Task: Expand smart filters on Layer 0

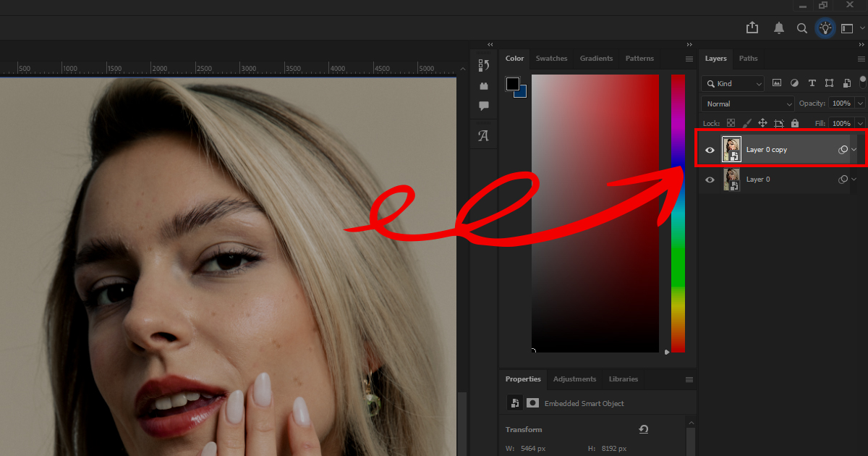Action: (854, 180)
